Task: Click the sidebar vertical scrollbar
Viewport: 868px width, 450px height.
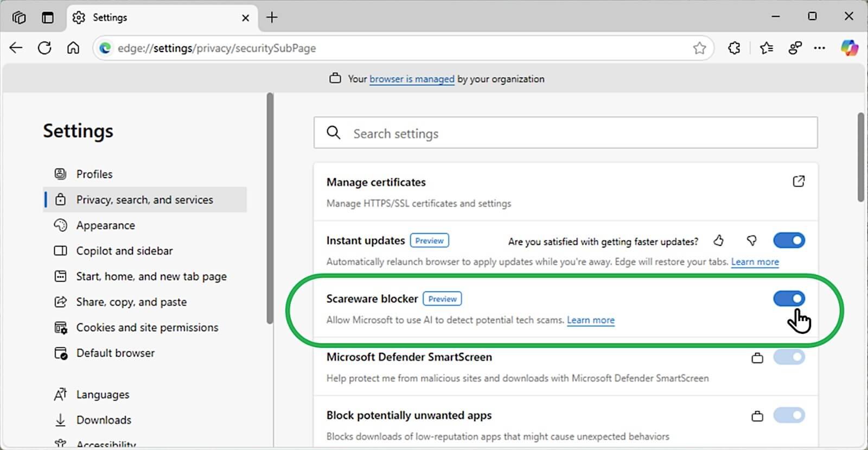Action: pyautogui.click(x=270, y=209)
